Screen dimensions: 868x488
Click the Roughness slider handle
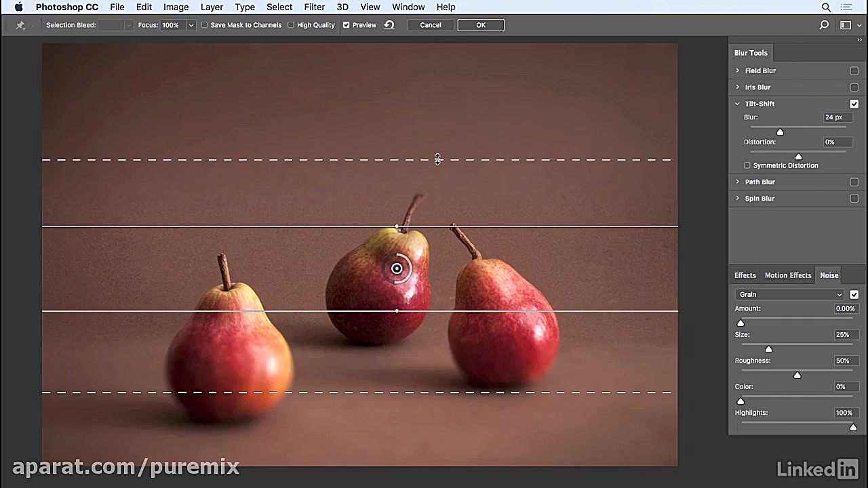[797, 375]
